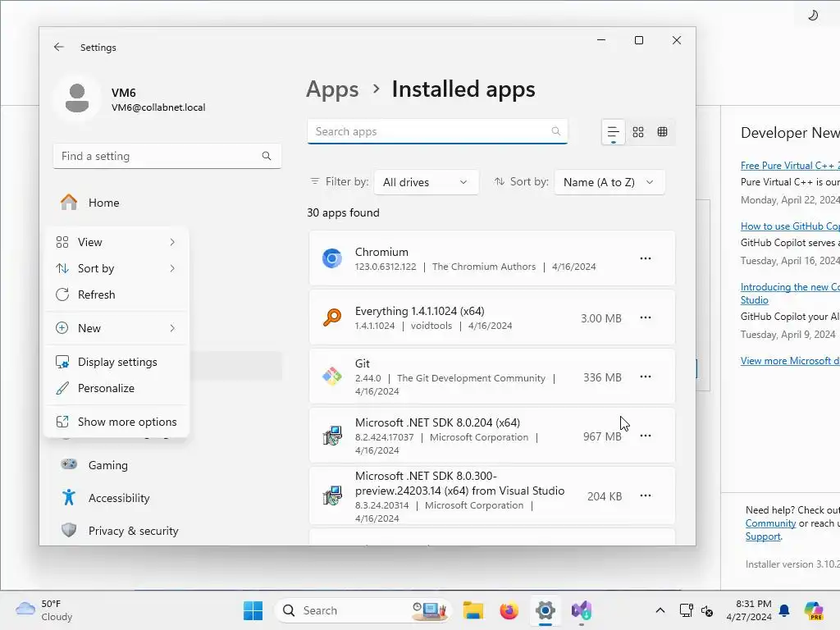Open File Explorer from taskbar
840x630 pixels.
click(473, 610)
